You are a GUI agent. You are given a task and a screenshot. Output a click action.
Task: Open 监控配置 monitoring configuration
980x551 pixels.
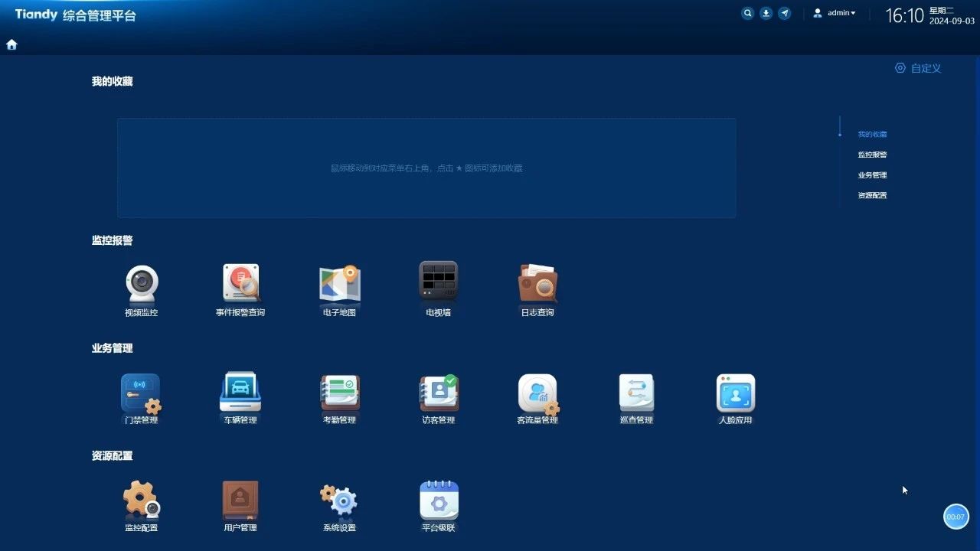[x=141, y=501]
